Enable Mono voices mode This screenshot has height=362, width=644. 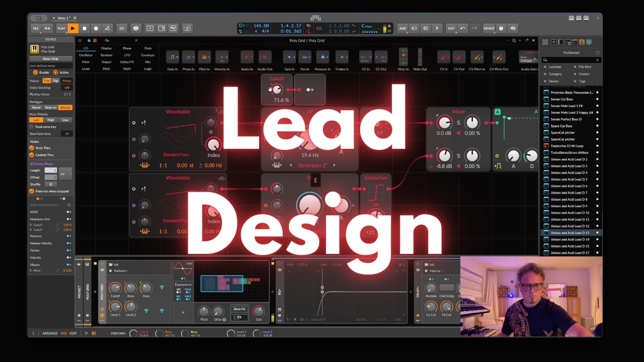tap(67, 80)
